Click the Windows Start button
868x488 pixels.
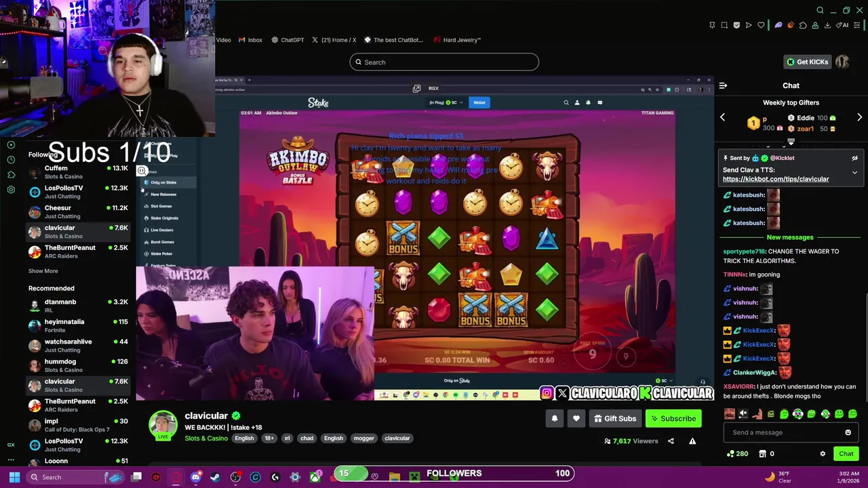coord(14,477)
